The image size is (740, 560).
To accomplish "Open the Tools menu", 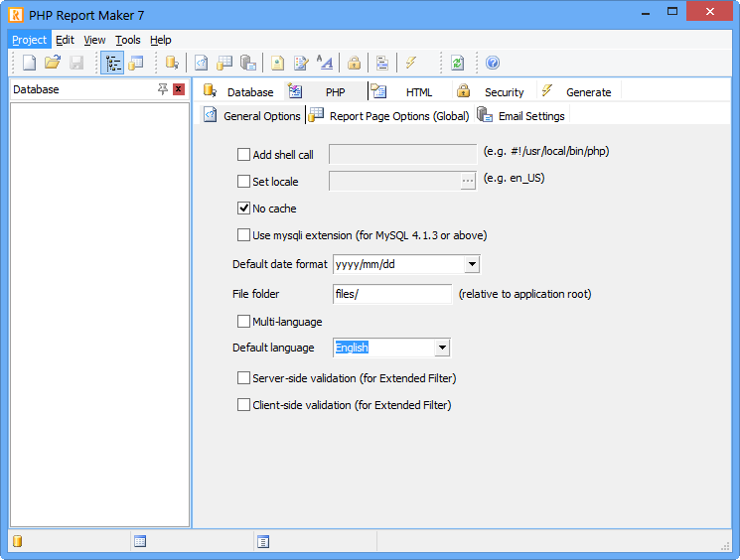I will pyautogui.click(x=128, y=40).
